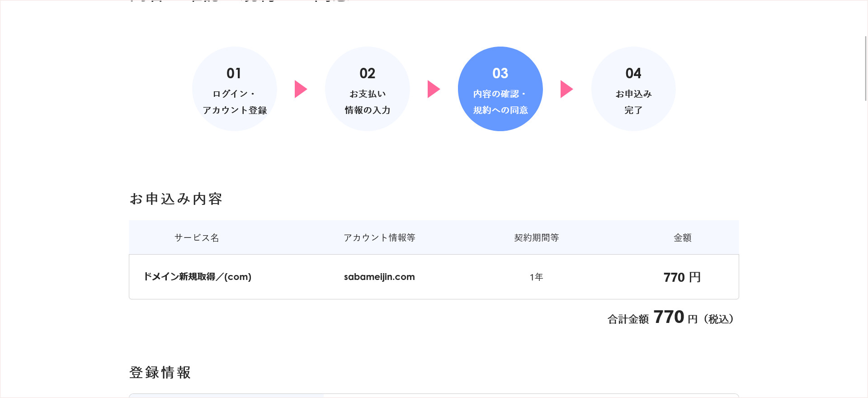Select the ドメイン新規取得／(com) service entry
This screenshot has width=868, height=398.
tap(197, 277)
